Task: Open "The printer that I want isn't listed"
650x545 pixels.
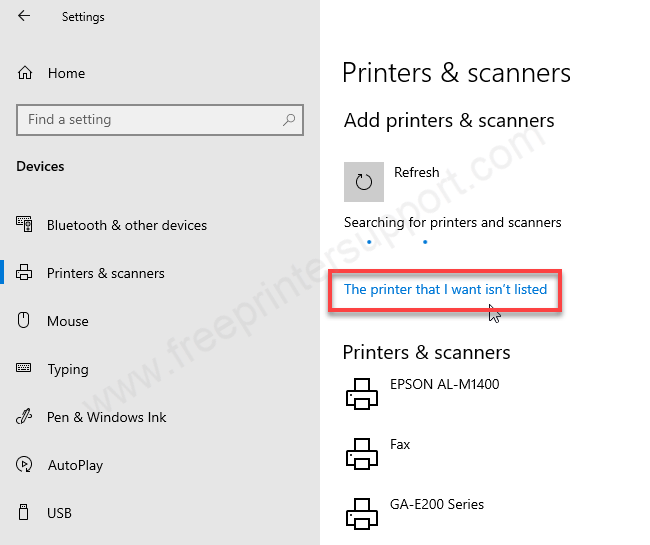Action: coord(445,290)
